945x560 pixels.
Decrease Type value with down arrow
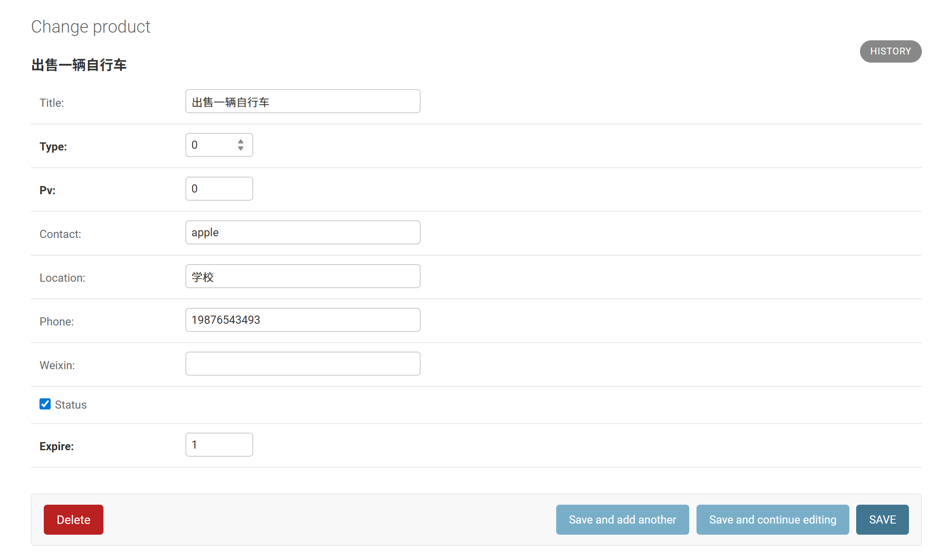(241, 148)
